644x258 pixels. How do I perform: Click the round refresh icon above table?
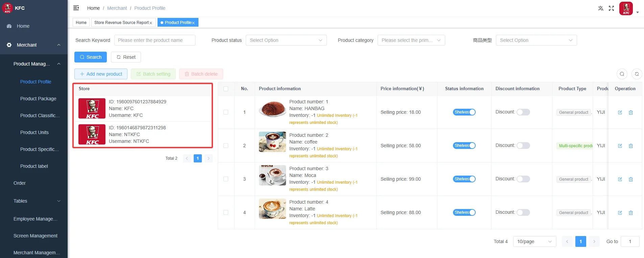point(637,74)
